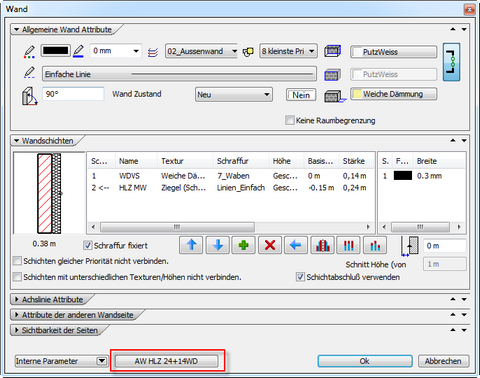
Task: Close the Wand dialog window
Action: (x=469, y=9)
